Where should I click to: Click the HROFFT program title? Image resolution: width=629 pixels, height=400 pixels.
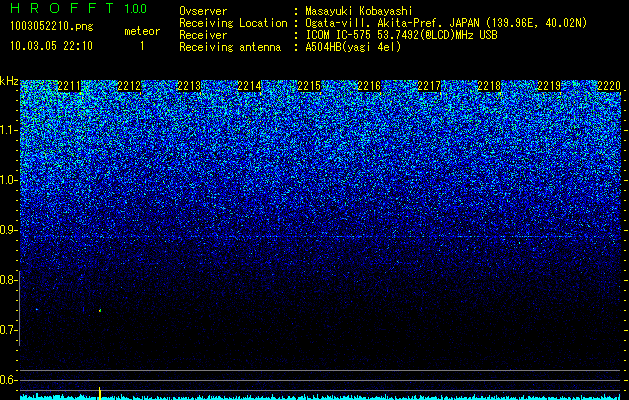pos(62,8)
